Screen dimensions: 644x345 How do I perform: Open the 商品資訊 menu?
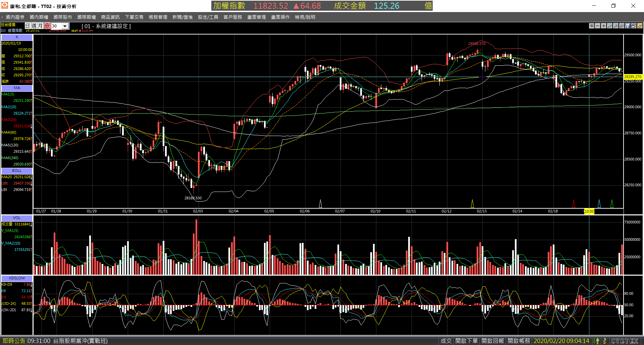(x=110, y=17)
